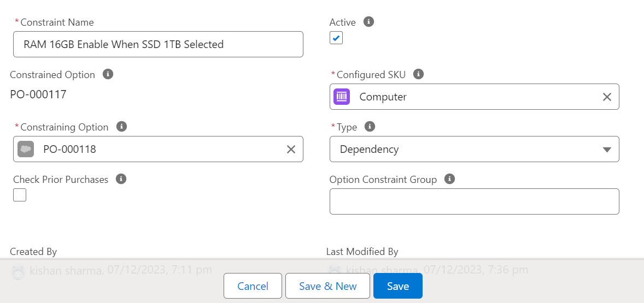Clear the Computer Configured SKU selection

(607, 97)
